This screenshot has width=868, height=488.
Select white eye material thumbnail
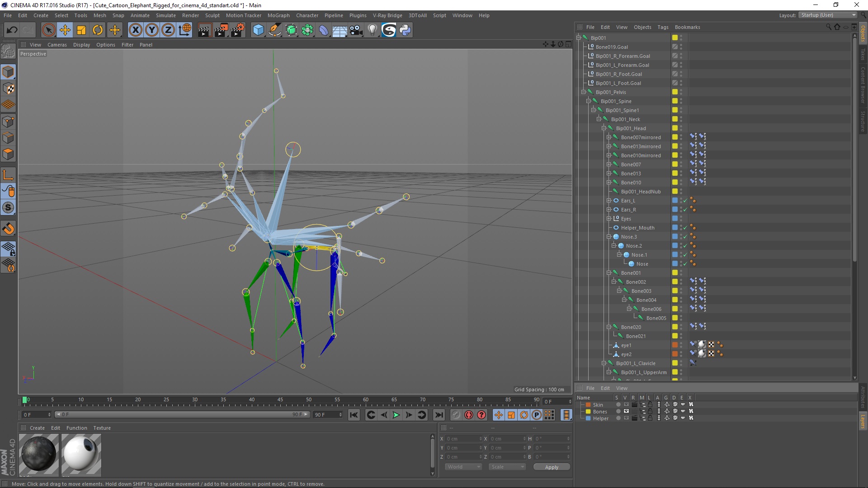[x=81, y=454]
